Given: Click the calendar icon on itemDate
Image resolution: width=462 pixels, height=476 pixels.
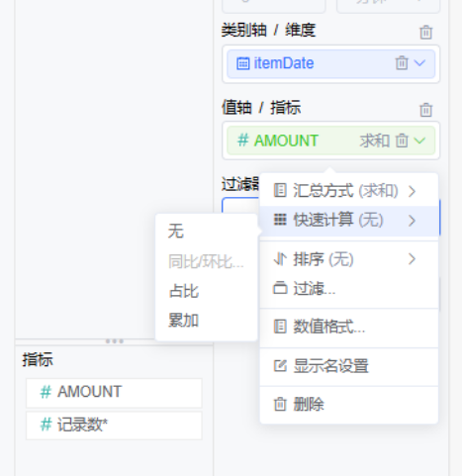Looking at the screenshot, I should pos(243,63).
